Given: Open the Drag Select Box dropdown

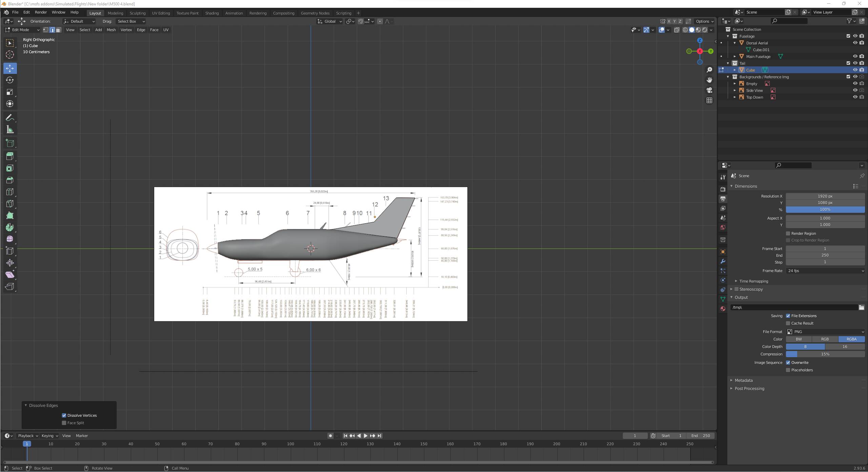Looking at the screenshot, I should [131, 21].
